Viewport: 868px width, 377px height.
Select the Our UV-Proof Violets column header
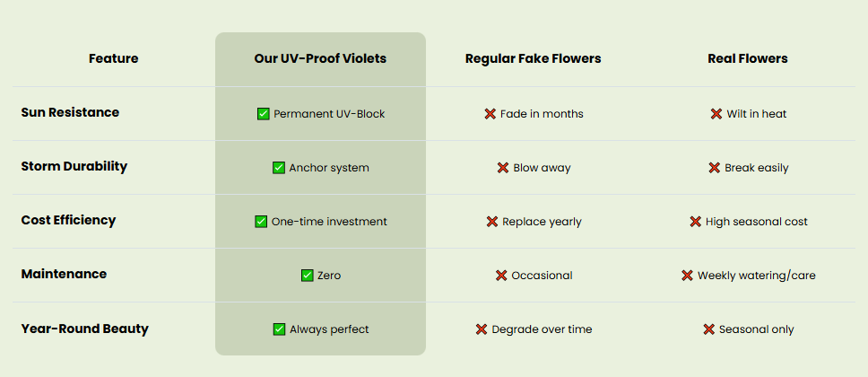pos(320,59)
